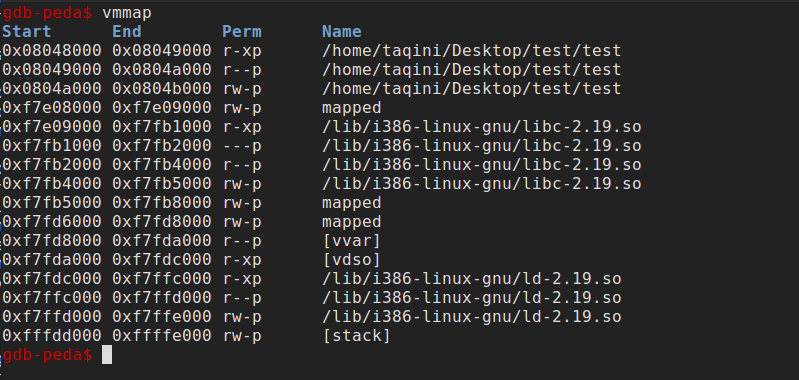Click libc-2.19.so path in r-xp row
The height and width of the screenshot is (380, 799).
point(482,126)
